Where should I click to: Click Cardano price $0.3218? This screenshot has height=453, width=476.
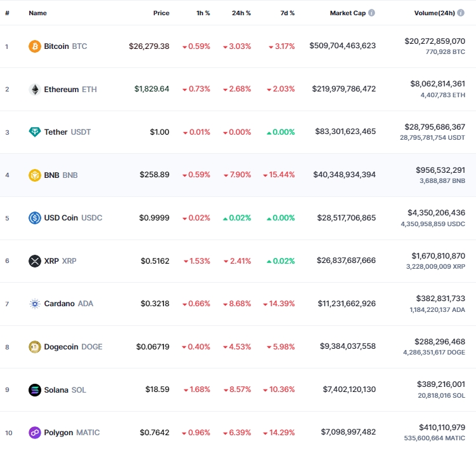click(155, 304)
